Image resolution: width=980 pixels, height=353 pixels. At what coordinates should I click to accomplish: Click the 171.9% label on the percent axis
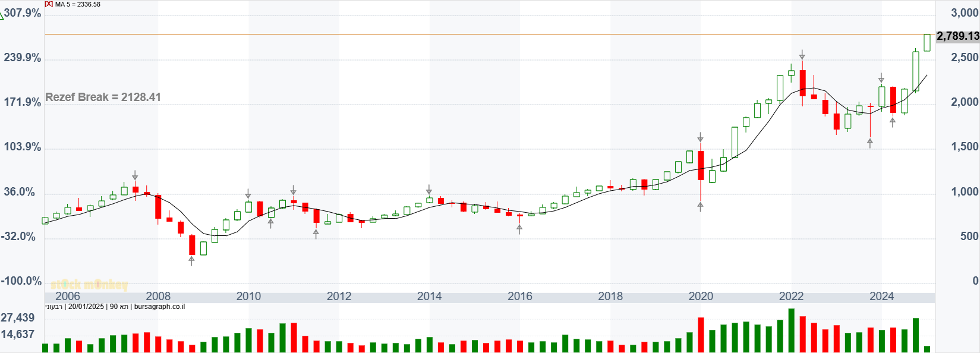23,102
